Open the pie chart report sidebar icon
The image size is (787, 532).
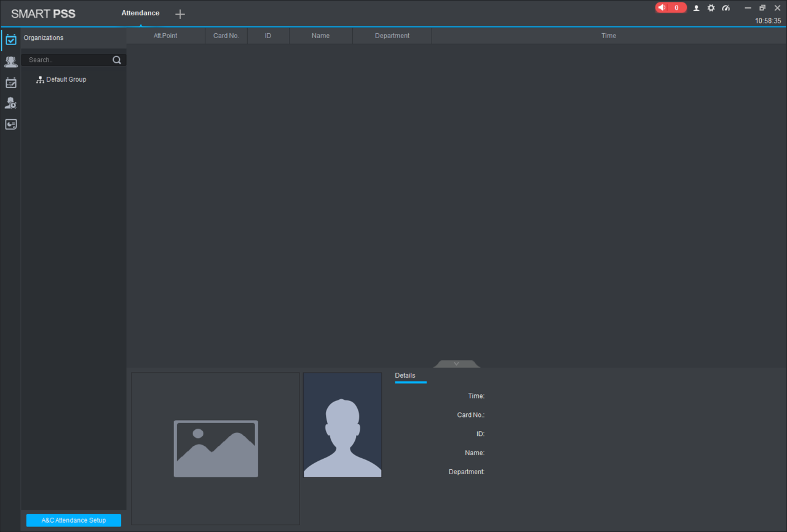coord(10,124)
